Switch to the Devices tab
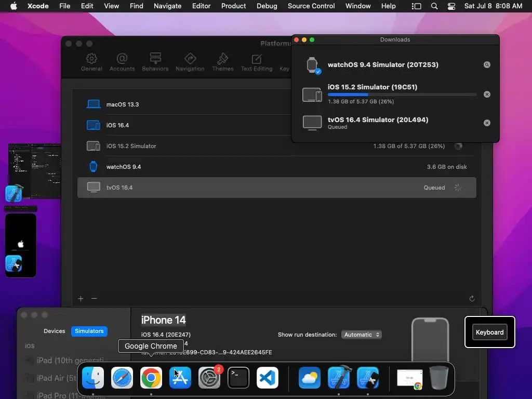The height and width of the screenshot is (399, 532). pyautogui.click(x=54, y=331)
